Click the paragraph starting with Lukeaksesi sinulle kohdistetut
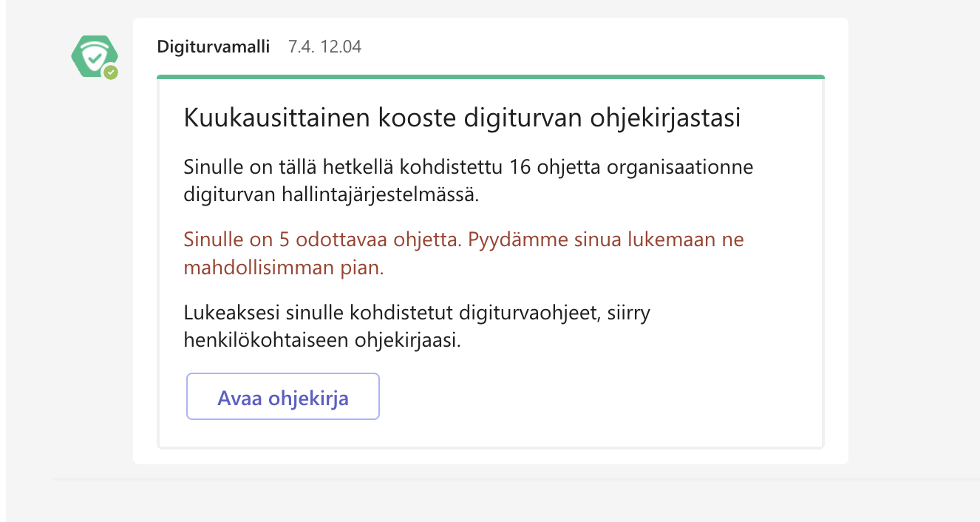 pos(417,327)
